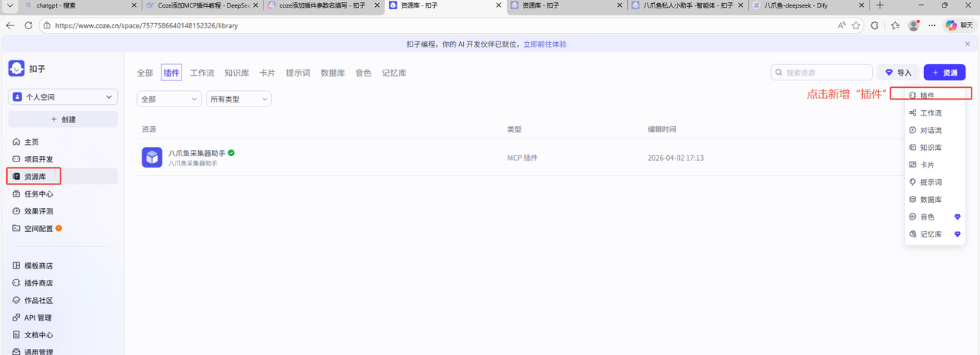Open the 全部 filter dropdown

(169, 99)
